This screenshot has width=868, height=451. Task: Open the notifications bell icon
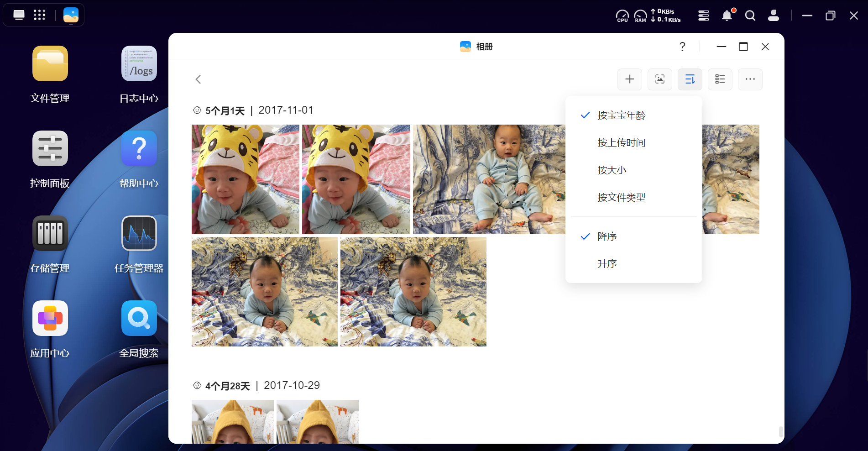pos(727,16)
